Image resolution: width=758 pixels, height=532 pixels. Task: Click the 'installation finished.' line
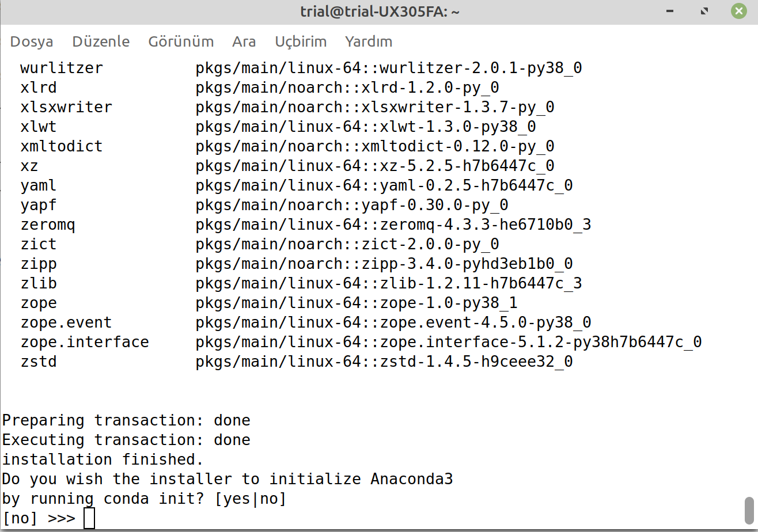(103, 459)
